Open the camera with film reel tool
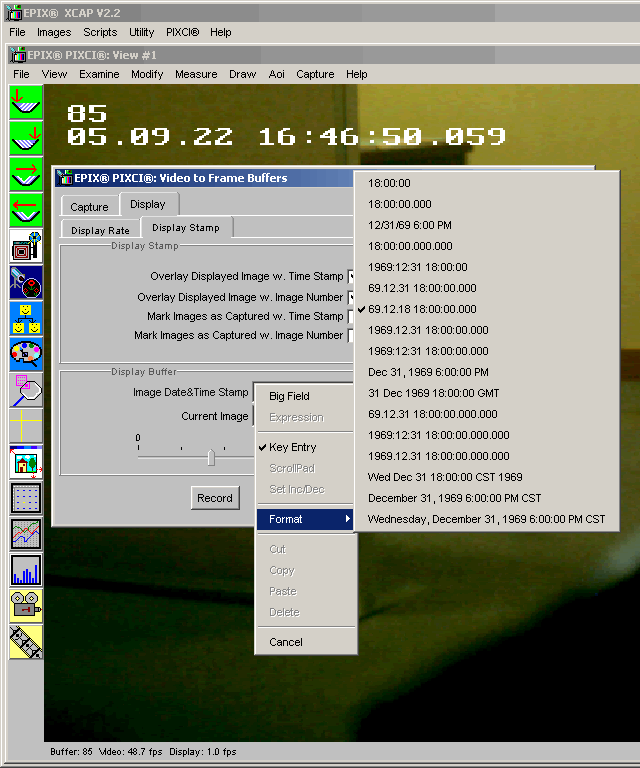 [26, 246]
